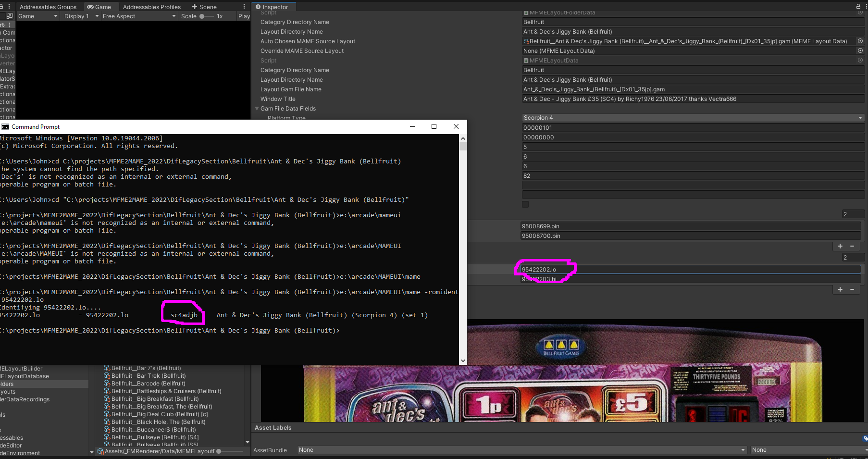Screen dimensions: 868x459
Task: Click the Bellfruit_Barcode asset icon
Action: click(x=107, y=384)
